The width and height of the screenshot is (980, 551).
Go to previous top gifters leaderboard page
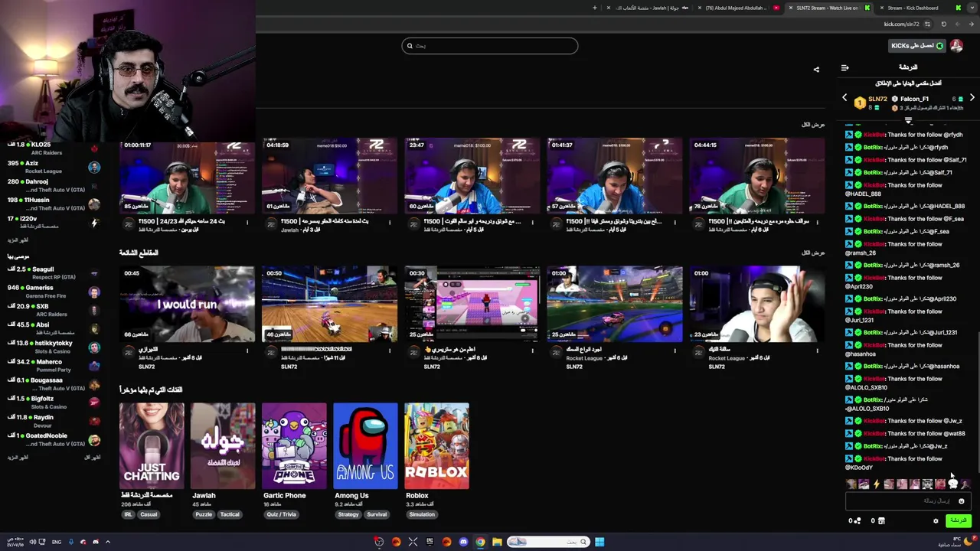click(x=844, y=98)
